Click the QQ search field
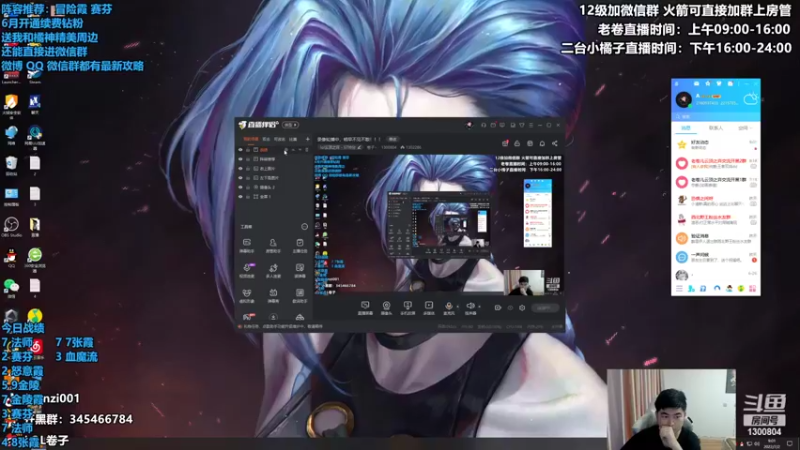 point(716,116)
